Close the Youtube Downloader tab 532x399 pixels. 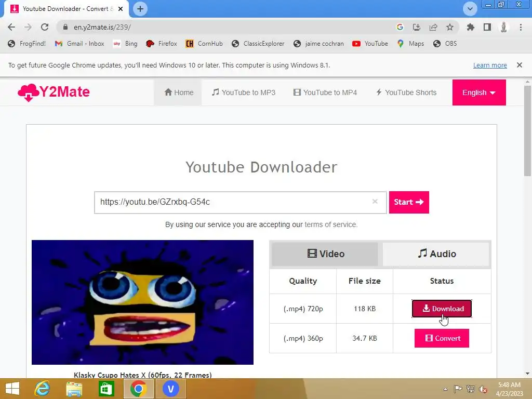(x=121, y=9)
